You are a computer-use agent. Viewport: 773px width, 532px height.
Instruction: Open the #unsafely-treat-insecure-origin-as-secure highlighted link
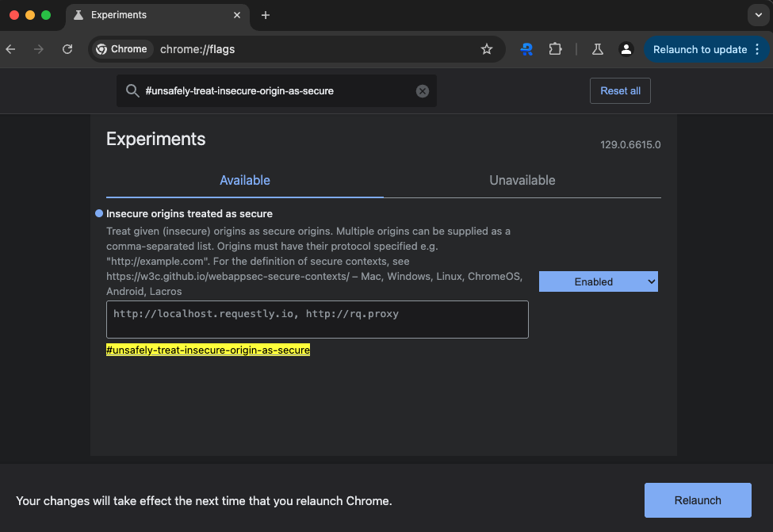[208, 350]
